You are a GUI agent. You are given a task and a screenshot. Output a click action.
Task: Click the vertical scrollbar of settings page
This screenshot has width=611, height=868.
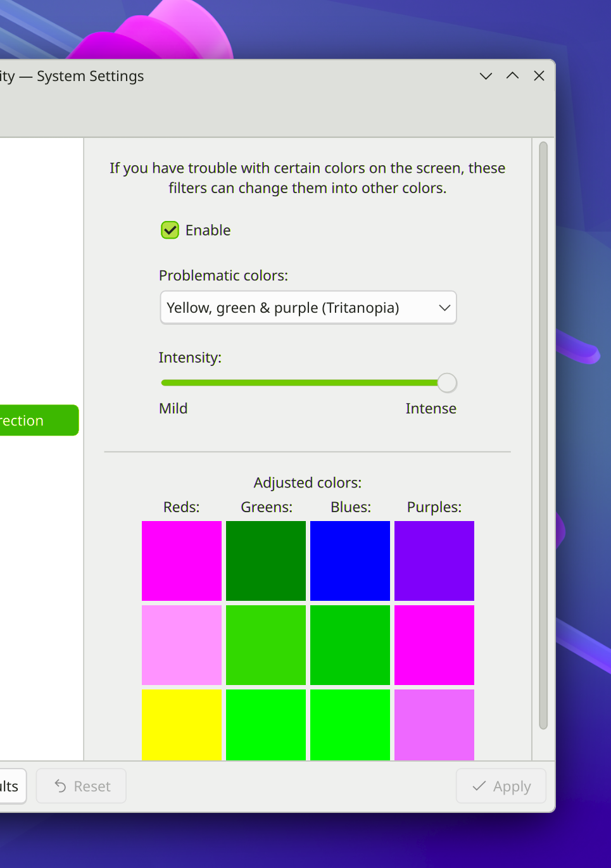click(543, 436)
